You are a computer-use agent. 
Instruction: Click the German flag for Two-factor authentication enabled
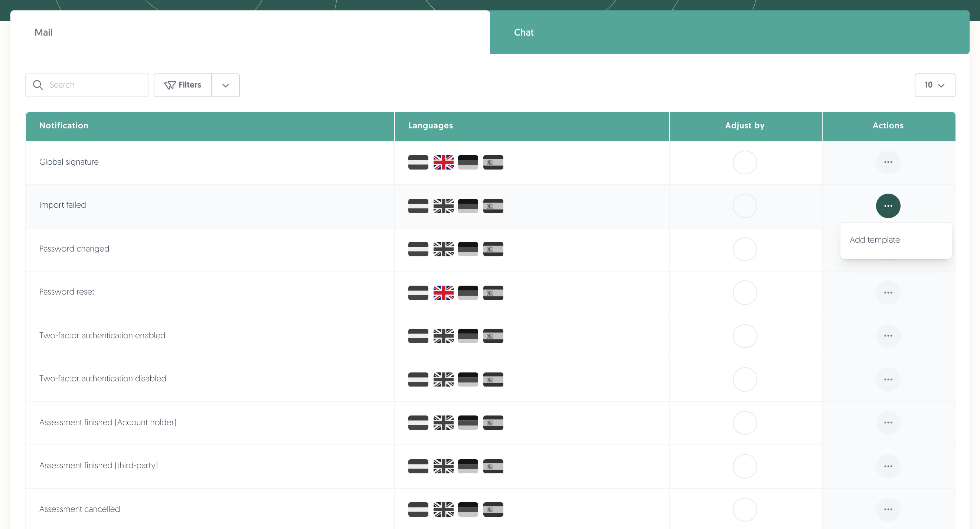point(468,336)
